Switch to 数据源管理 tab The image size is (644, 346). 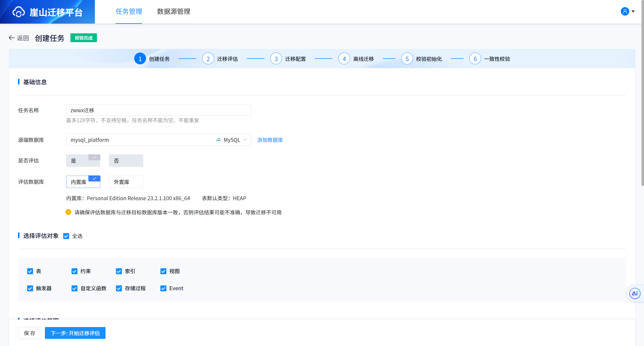pyautogui.click(x=174, y=12)
